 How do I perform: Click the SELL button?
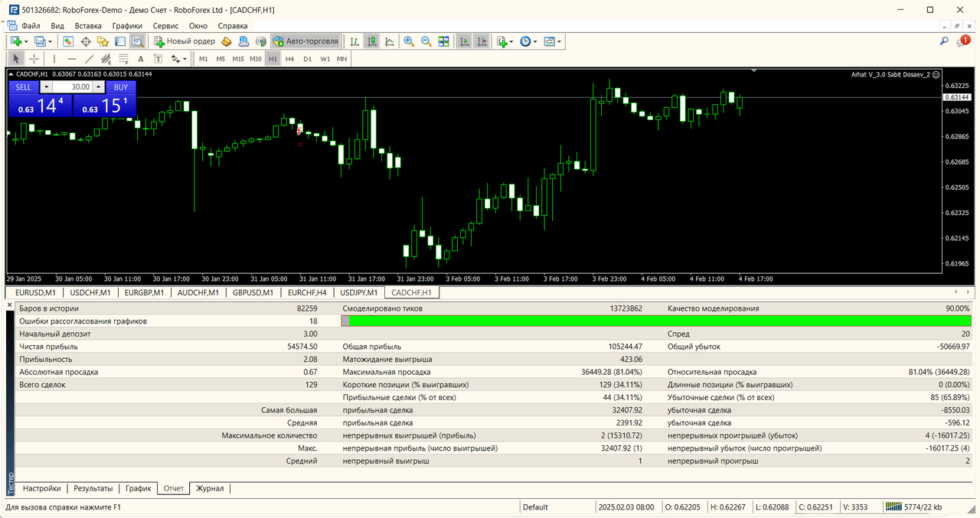point(24,87)
